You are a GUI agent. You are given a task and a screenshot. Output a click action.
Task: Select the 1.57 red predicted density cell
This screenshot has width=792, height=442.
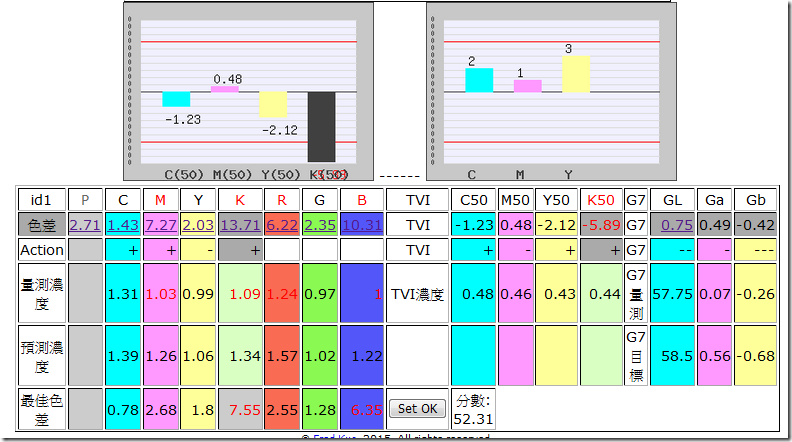point(282,356)
